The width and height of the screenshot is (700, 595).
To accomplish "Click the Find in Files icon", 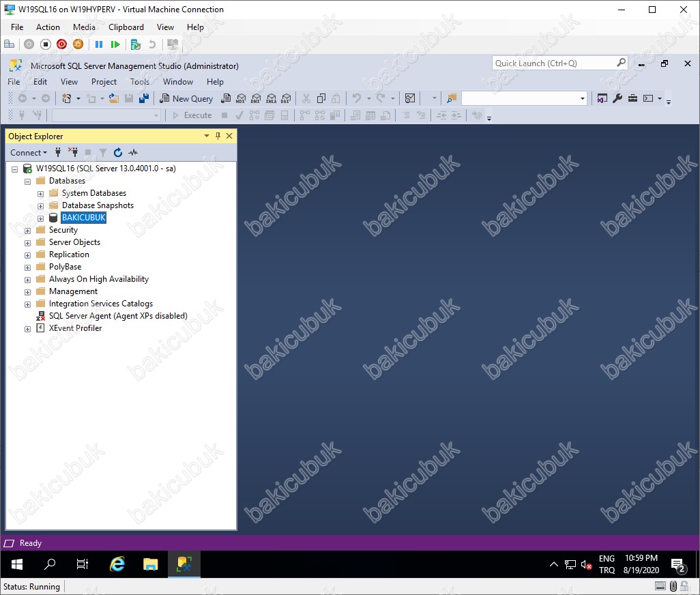I will click(452, 98).
